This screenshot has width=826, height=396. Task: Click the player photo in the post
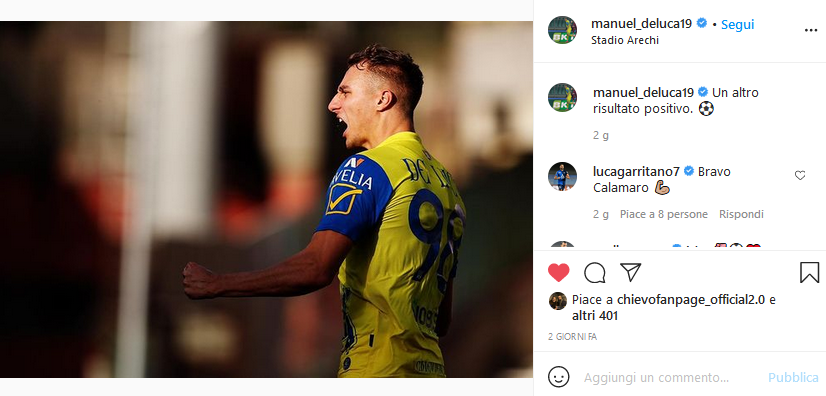click(266, 199)
